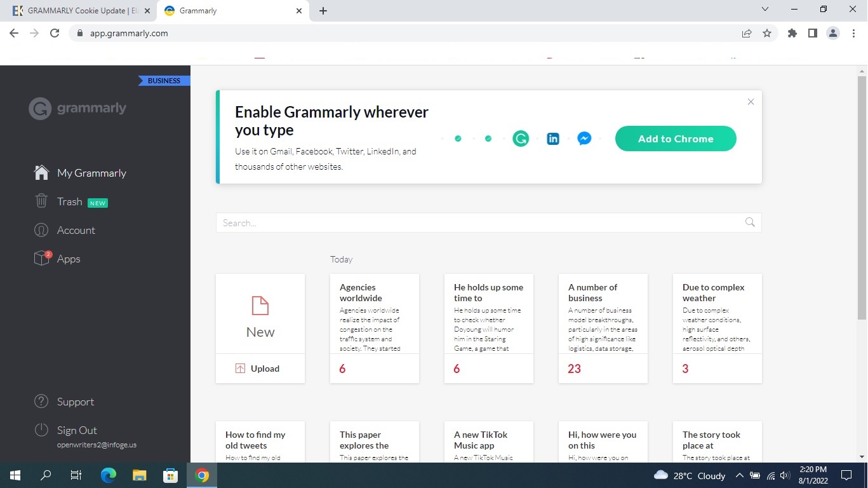
Task: Open taskbar search
Action: click(x=46, y=475)
